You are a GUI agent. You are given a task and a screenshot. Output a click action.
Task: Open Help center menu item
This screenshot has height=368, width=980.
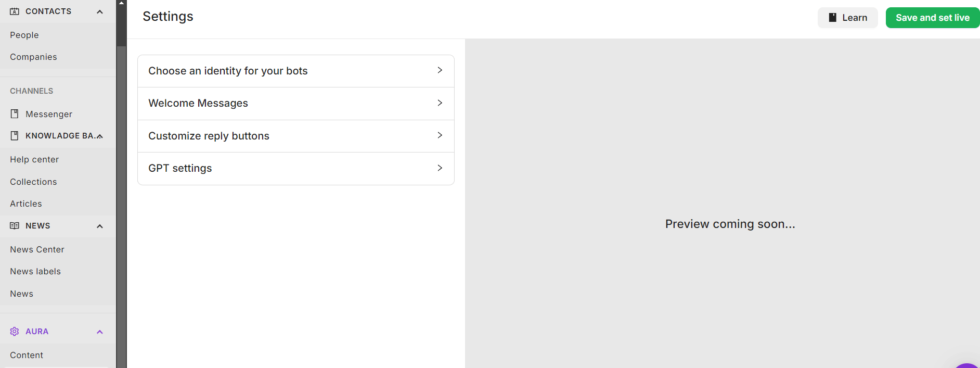point(34,159)
